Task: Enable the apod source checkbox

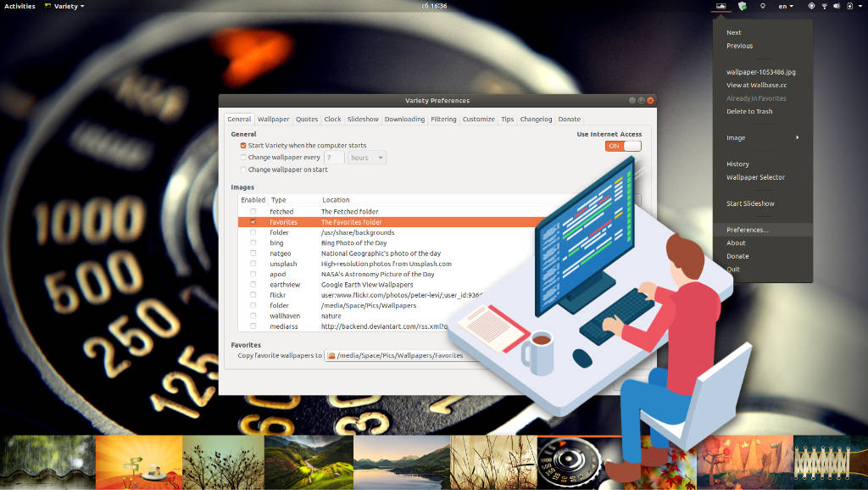Action: [253, 274]
